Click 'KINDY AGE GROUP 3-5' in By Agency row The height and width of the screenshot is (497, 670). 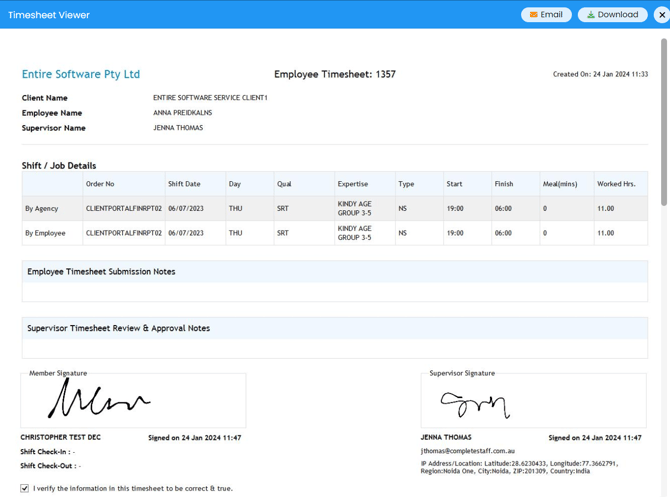pyautogui.click(x=354, y=209)
